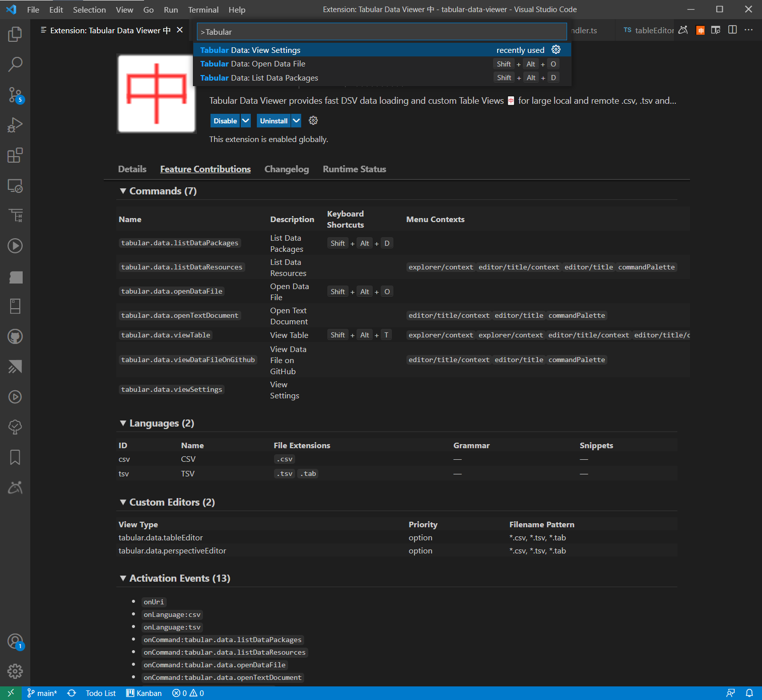This screenshot has height=700, width=762.
Task: Open the Remote Explorer view
Action: point(15,186)
